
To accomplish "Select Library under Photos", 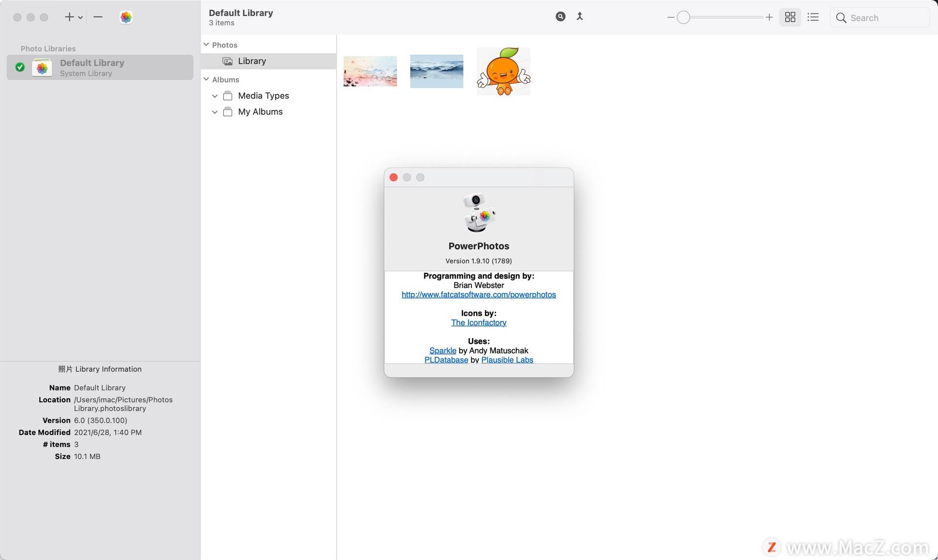I will pos(269,61).
